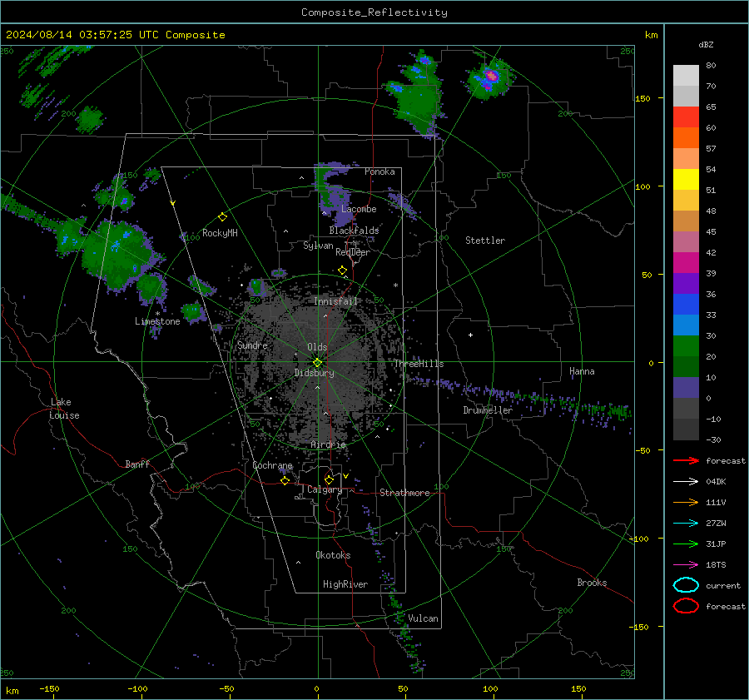Click the yellow radar site marker at Didsbury
The width and height of the screenshot is (749, 700).
[x=318, y=363]
